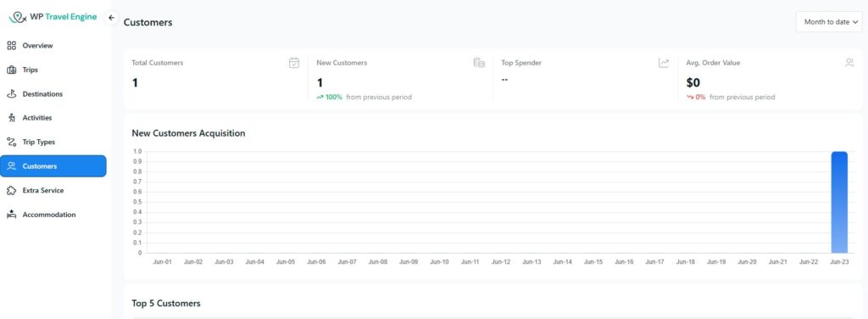The height and width of the screenshot is (319, 868).
Task: Click the Jun-12 axis label
Action: 500,262
